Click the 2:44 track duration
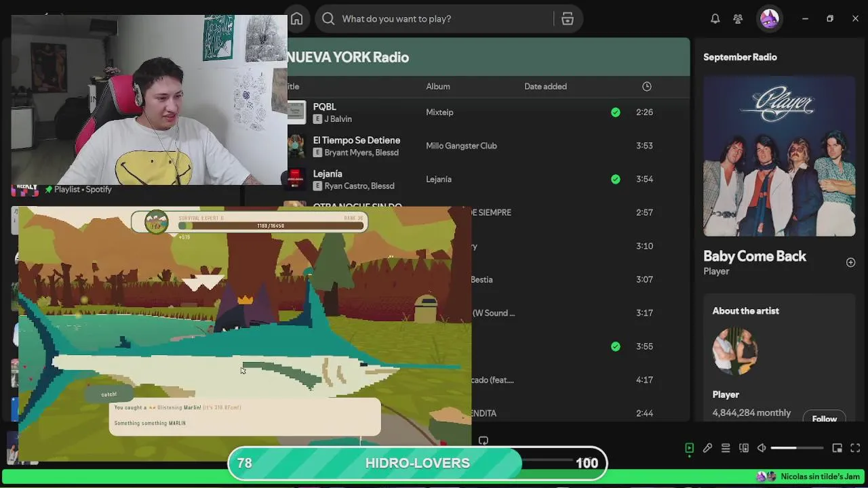 pos(644,413)
